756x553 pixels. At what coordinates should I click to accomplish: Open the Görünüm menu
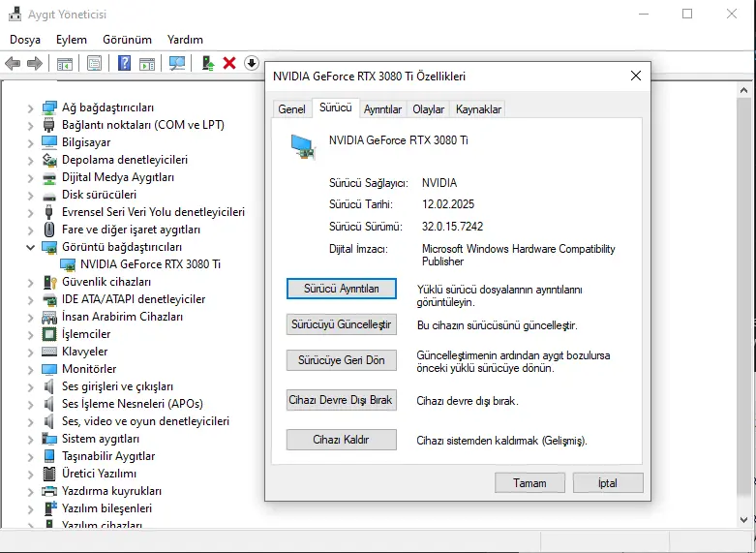[x=127, y=40]
